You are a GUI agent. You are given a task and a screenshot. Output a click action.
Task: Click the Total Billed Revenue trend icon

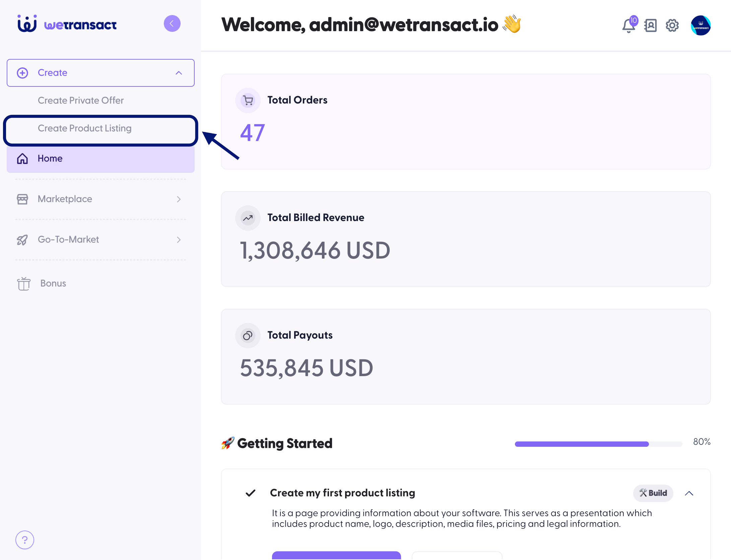[x=248, y=218]
